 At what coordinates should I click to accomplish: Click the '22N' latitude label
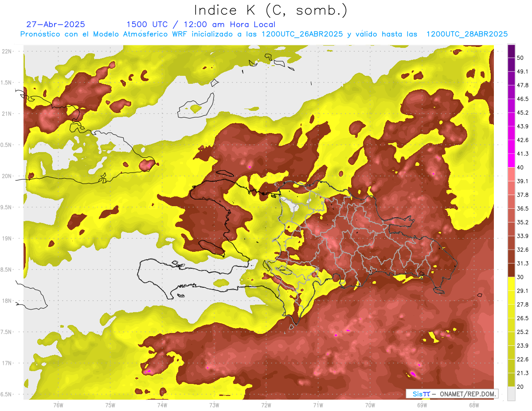[x=7, y=51]
